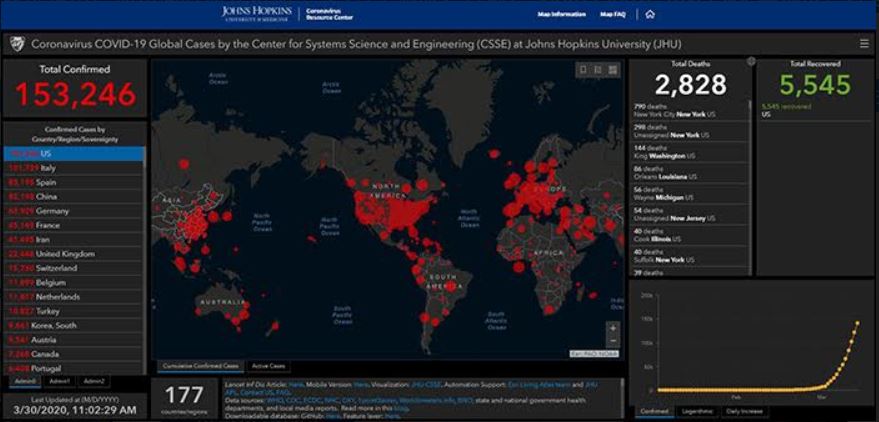Select Portugal in the country list
The image size is (879, 422).
(x=74, y=368)
